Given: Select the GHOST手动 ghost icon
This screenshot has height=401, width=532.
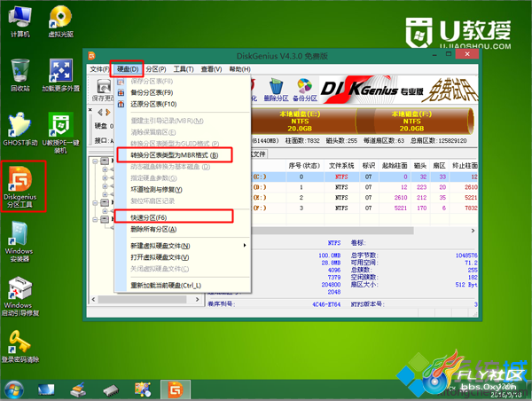Looking at the screenshot, I should (20, 129).
